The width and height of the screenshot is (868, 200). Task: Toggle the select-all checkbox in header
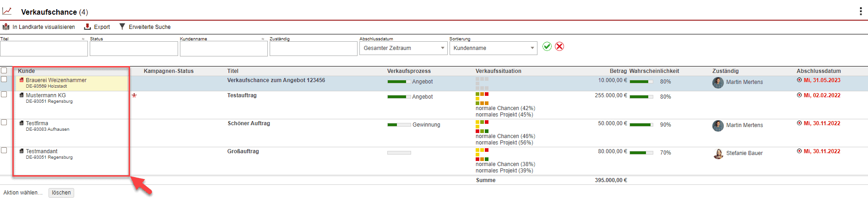pyautogui.click(x=4, y=71)
